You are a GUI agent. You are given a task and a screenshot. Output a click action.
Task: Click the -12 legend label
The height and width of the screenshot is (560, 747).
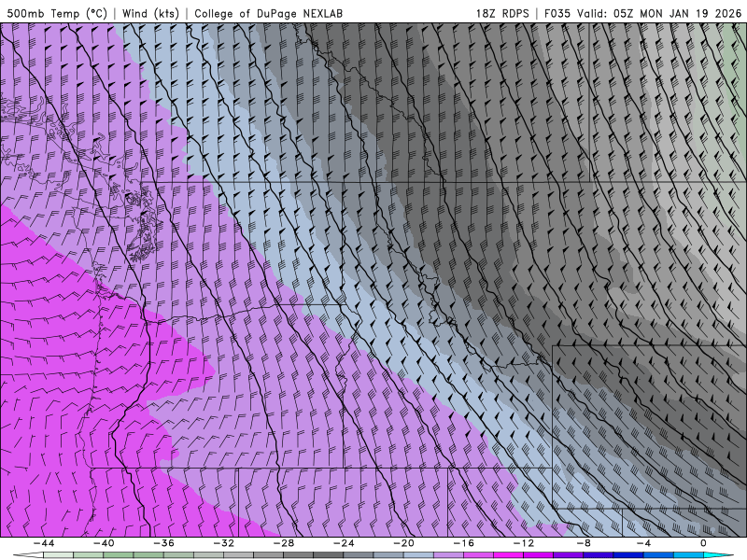(x=524, y=543)
